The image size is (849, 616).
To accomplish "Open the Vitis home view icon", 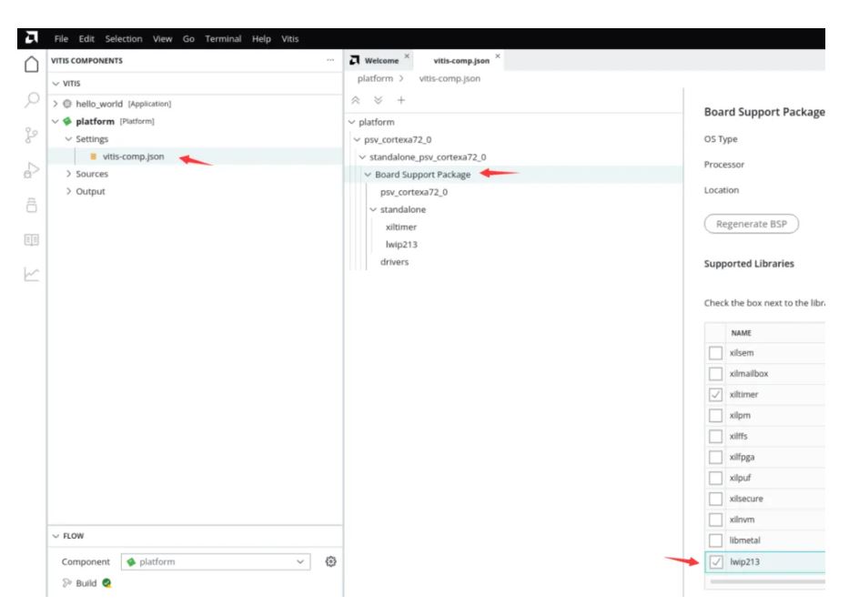I will tap(32, 64).
